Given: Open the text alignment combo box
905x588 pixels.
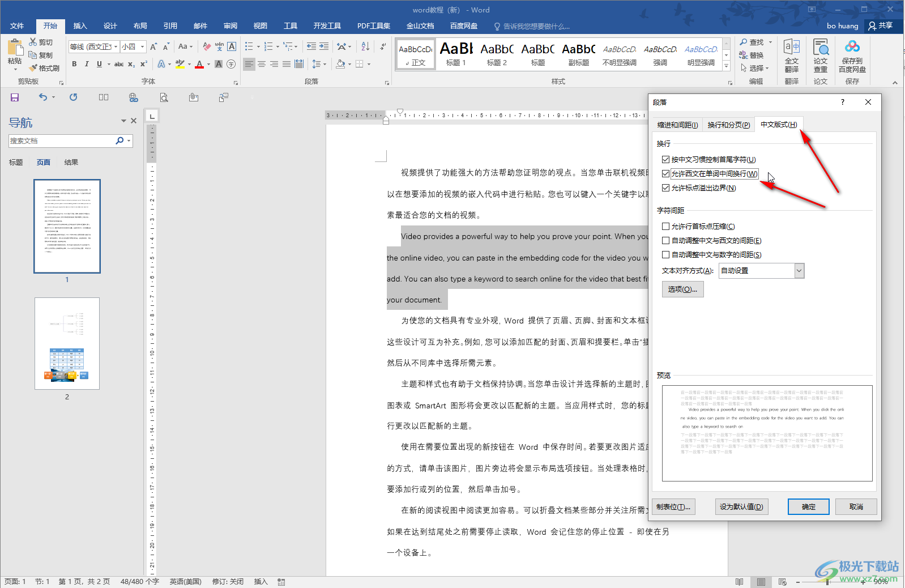Looking at the screenshot, I should point(761,271).
